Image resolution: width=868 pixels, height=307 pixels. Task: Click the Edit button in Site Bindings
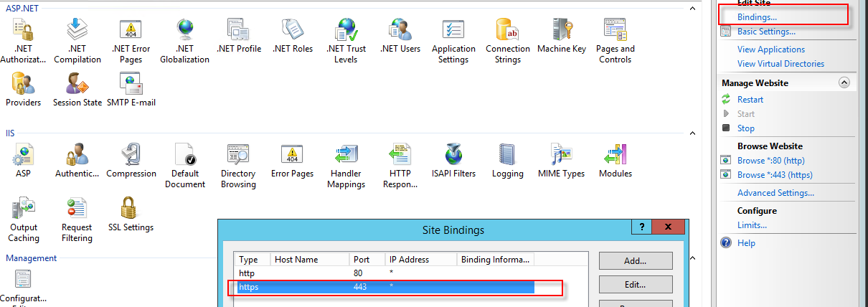point(635,284)
